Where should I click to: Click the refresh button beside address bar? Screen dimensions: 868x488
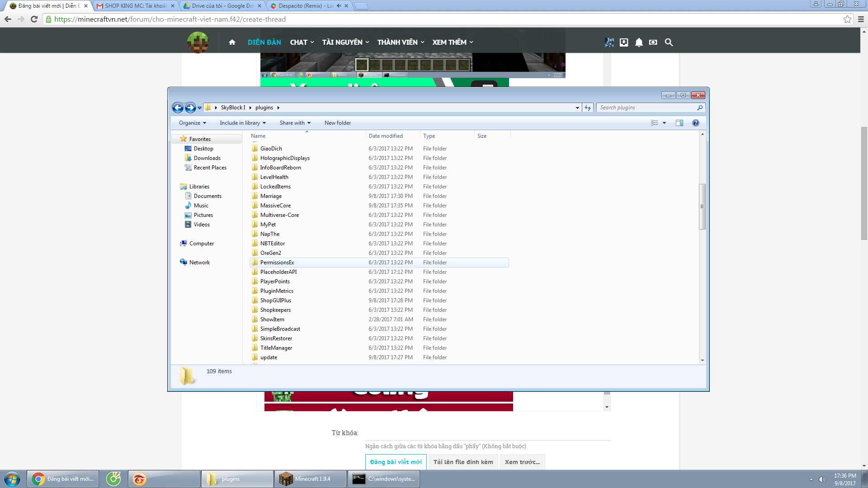(588, 108)
